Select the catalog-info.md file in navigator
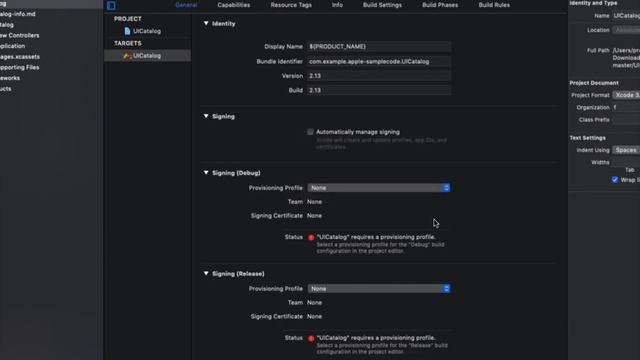 (x=18, y=14)
